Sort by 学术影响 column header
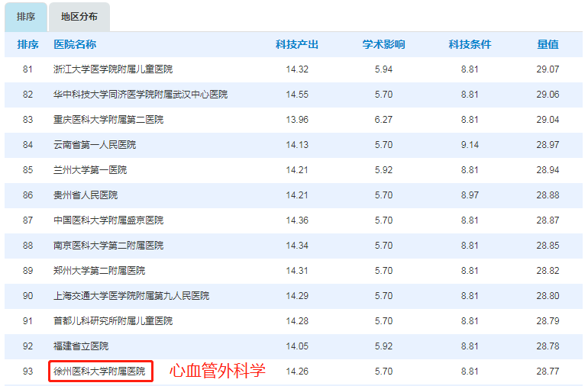588x386 pixels. pos(383,44)
